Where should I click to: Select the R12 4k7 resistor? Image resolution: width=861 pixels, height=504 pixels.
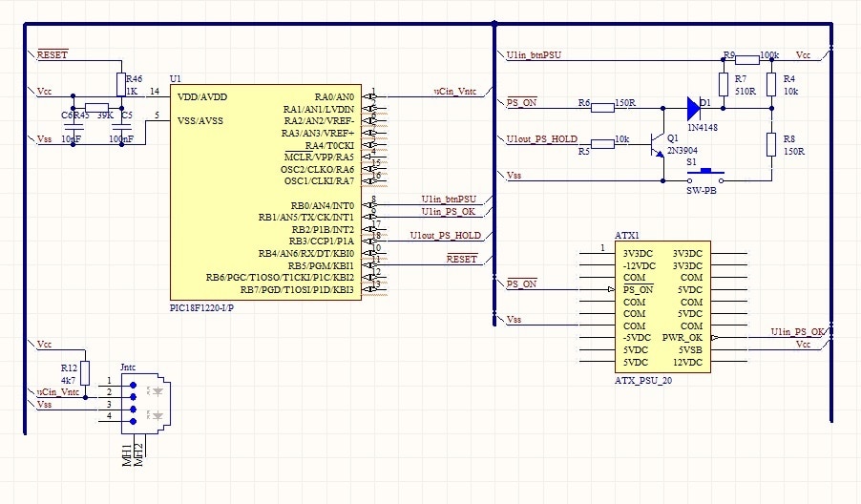(85, 372)
